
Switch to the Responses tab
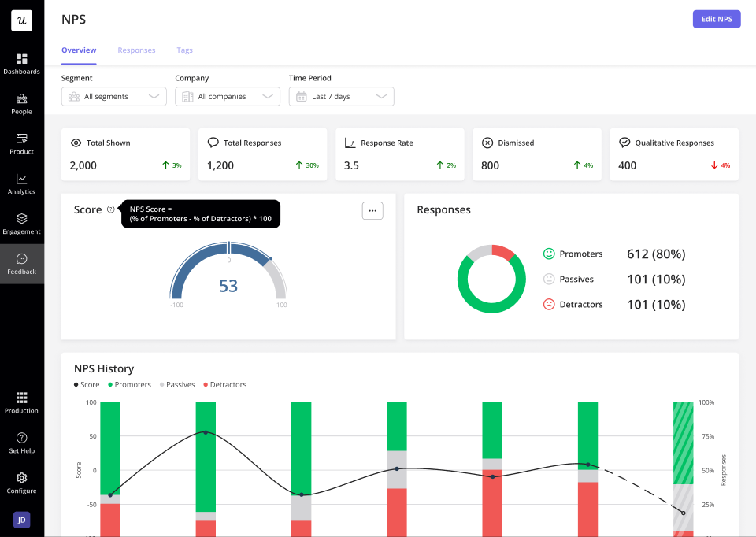click(x=136, y=50)
